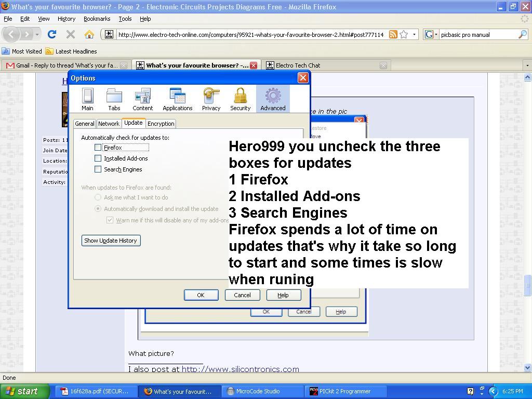This screenshot has width=532, height=399.
Task: Switch to the General sub-tab
Action: [85, 124]
